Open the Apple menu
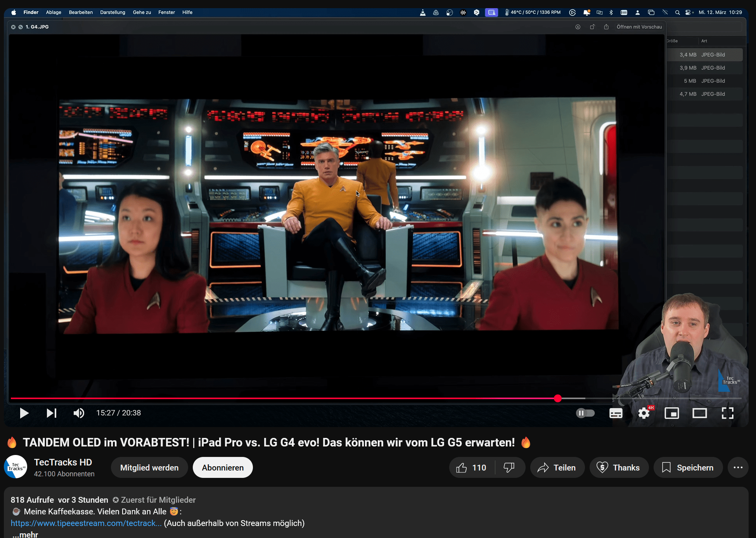The height and width of the screenshot is (538, 756). (x=14, y=12)
